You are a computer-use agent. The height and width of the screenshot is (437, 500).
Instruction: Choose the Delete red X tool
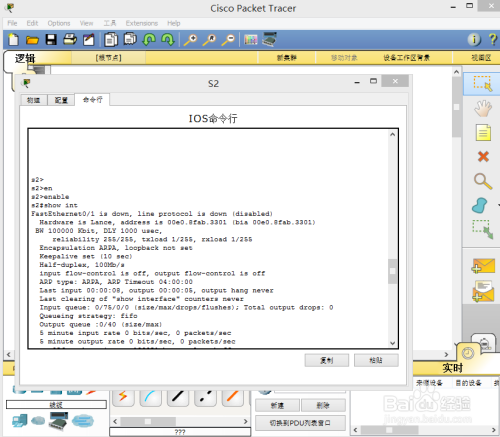click(x=483, y=156)
